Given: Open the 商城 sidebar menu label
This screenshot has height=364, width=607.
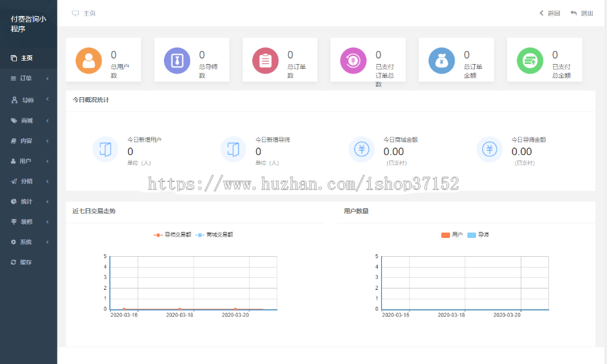Looking at the screenshot, I should pos(27,121).
